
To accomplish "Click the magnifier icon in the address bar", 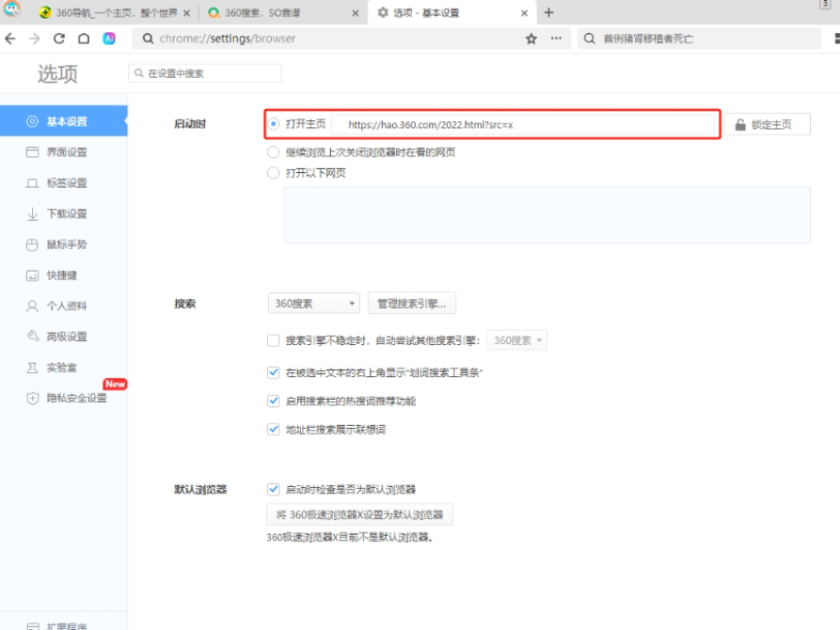I will point(148,39).
